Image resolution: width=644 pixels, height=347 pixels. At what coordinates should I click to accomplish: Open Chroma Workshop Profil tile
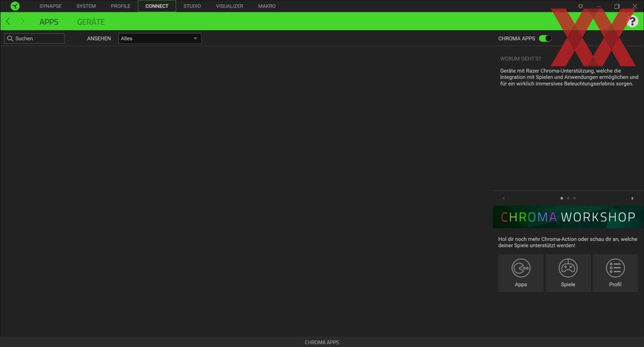click(x=615, y=273)
